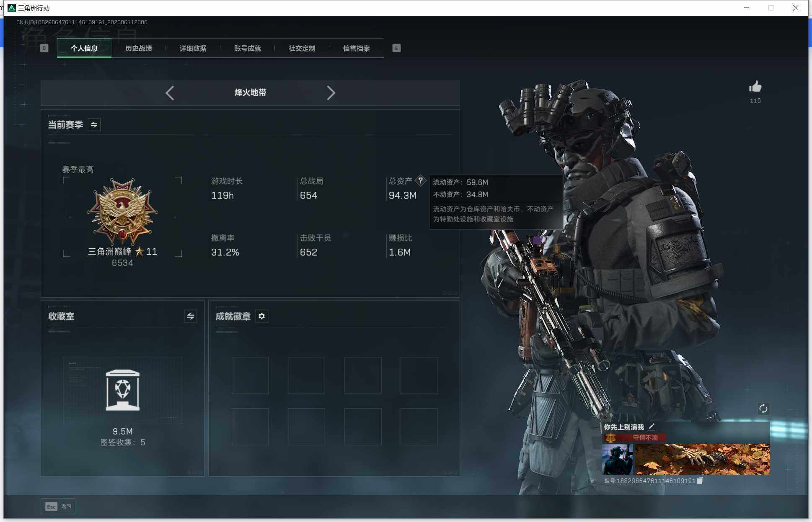
Task: Switch to the 历史战绩 tab
Action: click(139, 48)
